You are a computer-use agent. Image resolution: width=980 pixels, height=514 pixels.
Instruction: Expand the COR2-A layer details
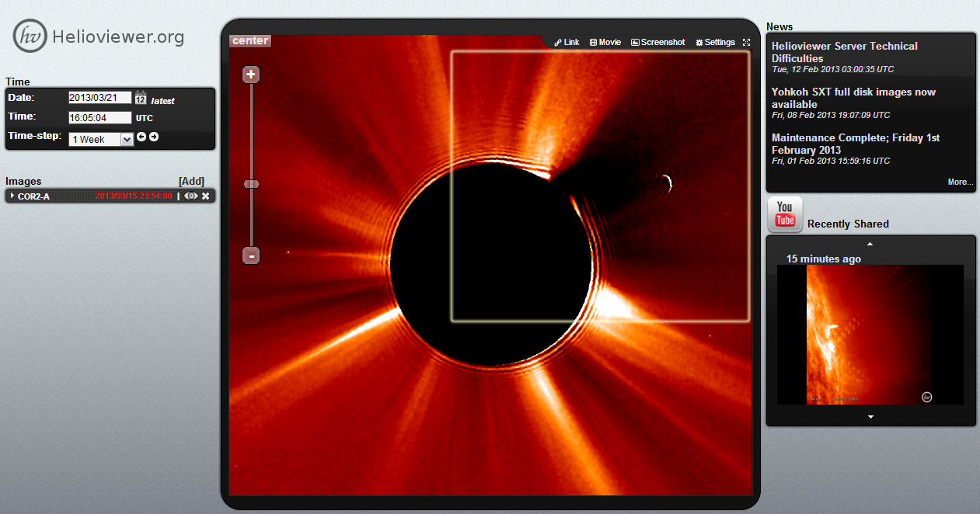click(x=12, y=196)
